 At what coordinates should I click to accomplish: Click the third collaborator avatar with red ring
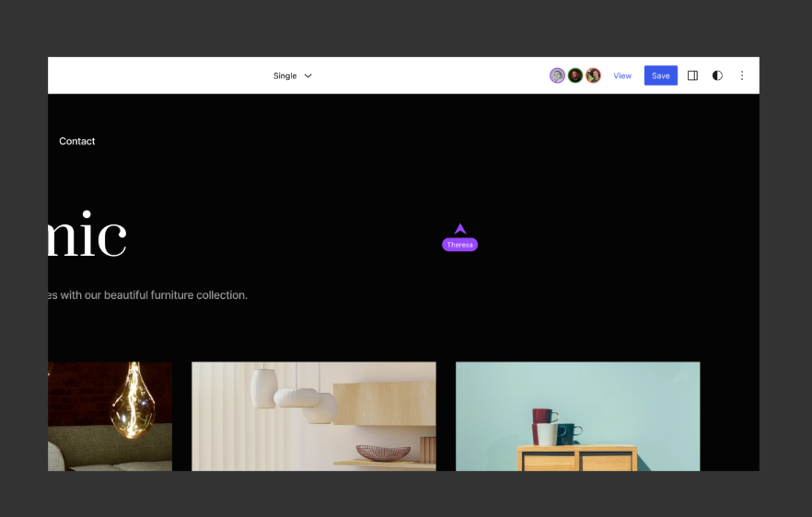click(x=593, y=75)
